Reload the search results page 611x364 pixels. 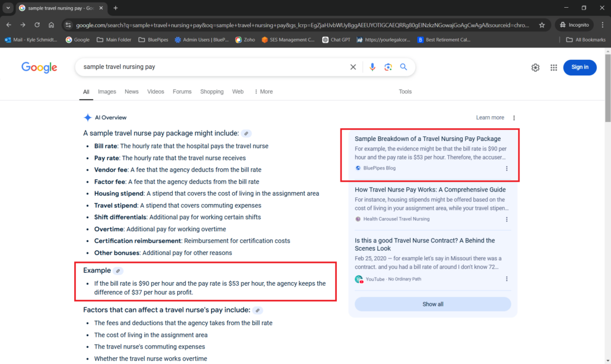37,25
